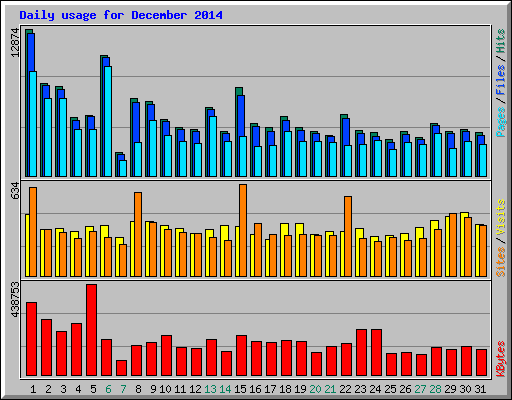Click day label 8 on the x-axis
This screenshot has height=400, width=512.
(x=138, y=389)
